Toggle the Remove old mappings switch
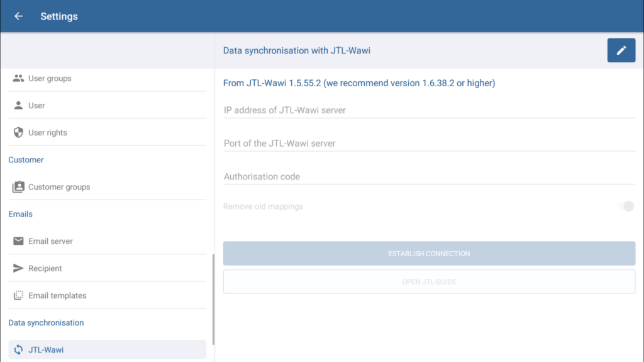Viewport: 644px width, 362px height. click(x=627, y=206)
